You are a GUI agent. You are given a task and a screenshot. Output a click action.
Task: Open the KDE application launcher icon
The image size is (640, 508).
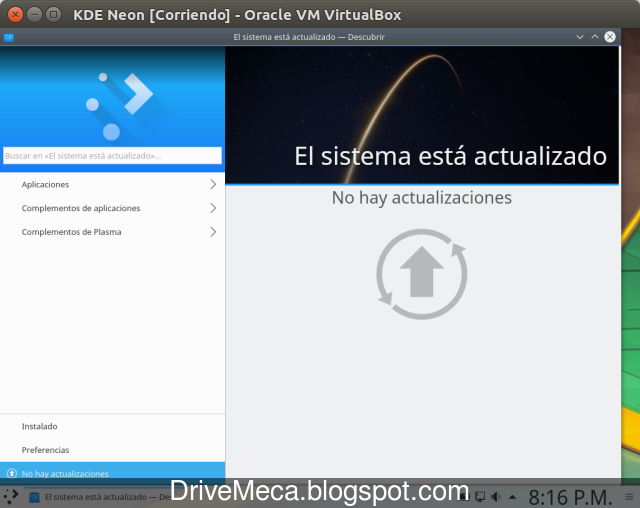click(x=11, y=496)
